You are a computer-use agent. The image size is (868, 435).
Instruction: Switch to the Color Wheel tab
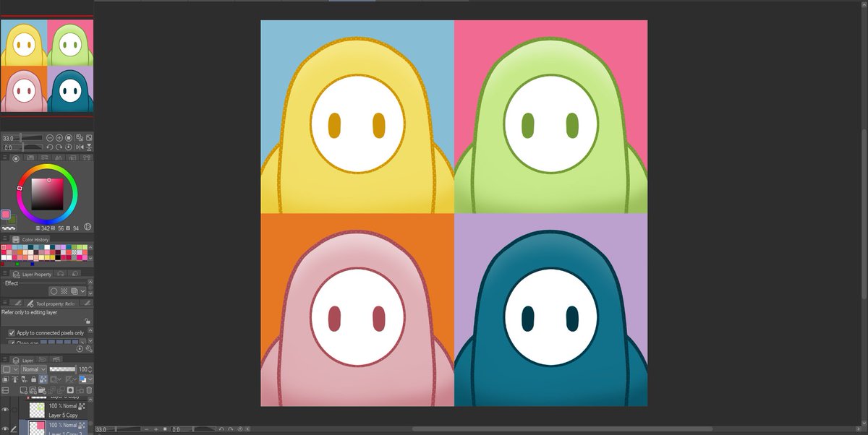coord(16,158)
